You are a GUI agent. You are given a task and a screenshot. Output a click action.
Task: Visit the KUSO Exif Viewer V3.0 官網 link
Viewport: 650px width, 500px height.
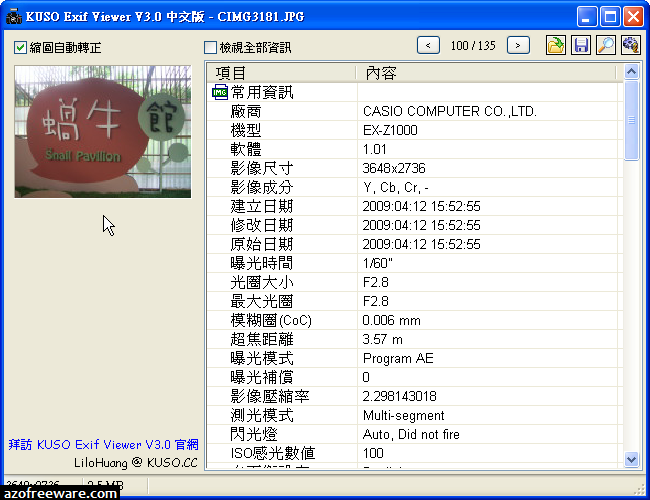click(x=103, y=444)
